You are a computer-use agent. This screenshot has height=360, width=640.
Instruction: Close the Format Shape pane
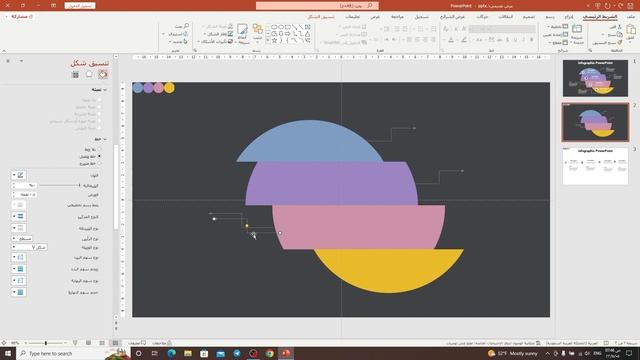click(8, 61)
